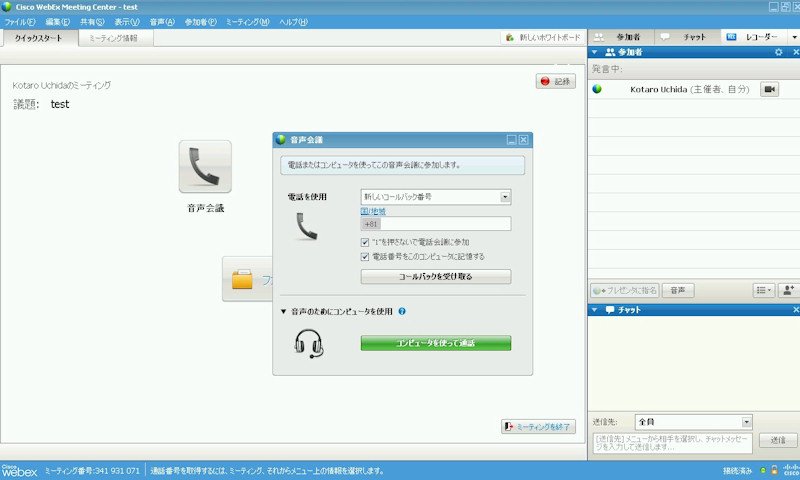
Task: Collapse 音声のためにコンピュータを使用 section
Action: coord(283,311)
